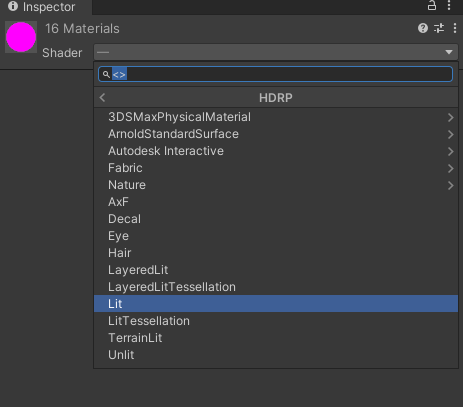Pick the LayeredLitTessellation shader

tap(276, 287)
